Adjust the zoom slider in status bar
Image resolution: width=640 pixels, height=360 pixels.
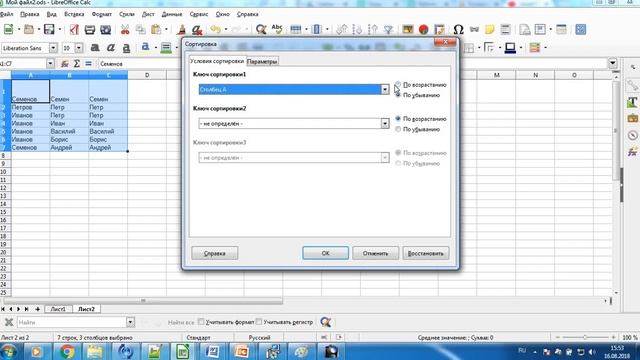tap(585, 338)
